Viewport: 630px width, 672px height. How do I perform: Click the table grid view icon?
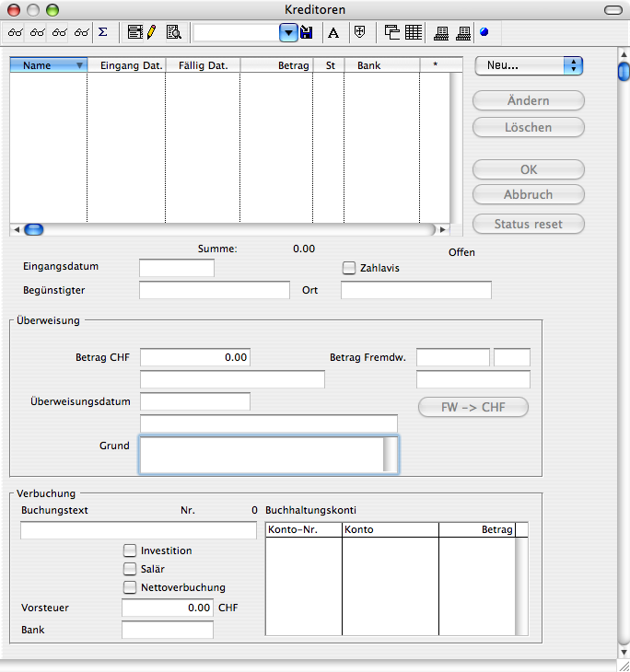(x=414, y=32)
